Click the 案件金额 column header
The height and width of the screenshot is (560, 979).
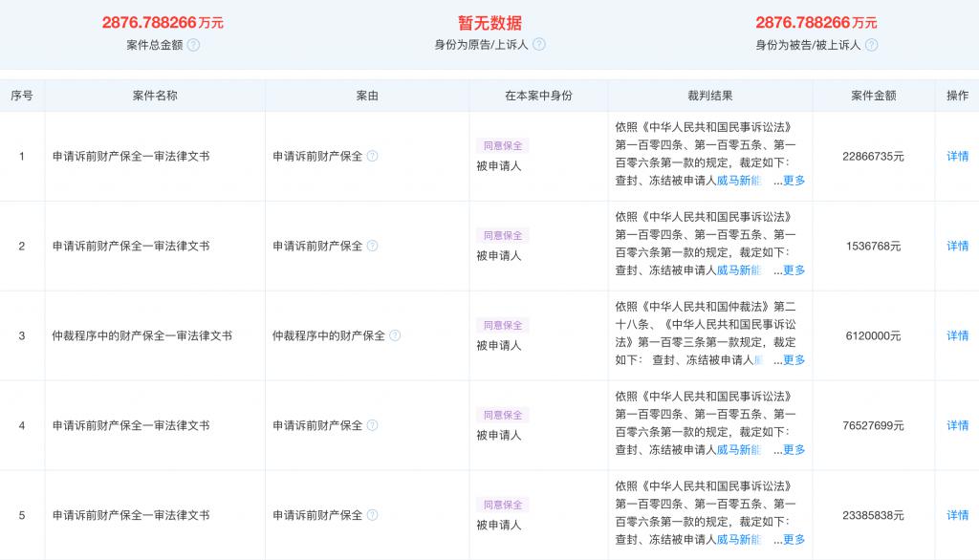(873, 96)
